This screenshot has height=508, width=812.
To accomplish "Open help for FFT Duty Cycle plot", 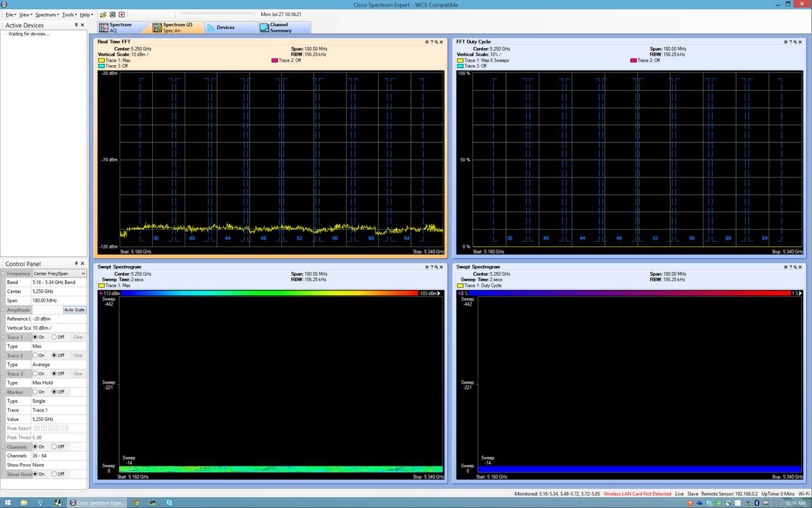I will (790, 42).
